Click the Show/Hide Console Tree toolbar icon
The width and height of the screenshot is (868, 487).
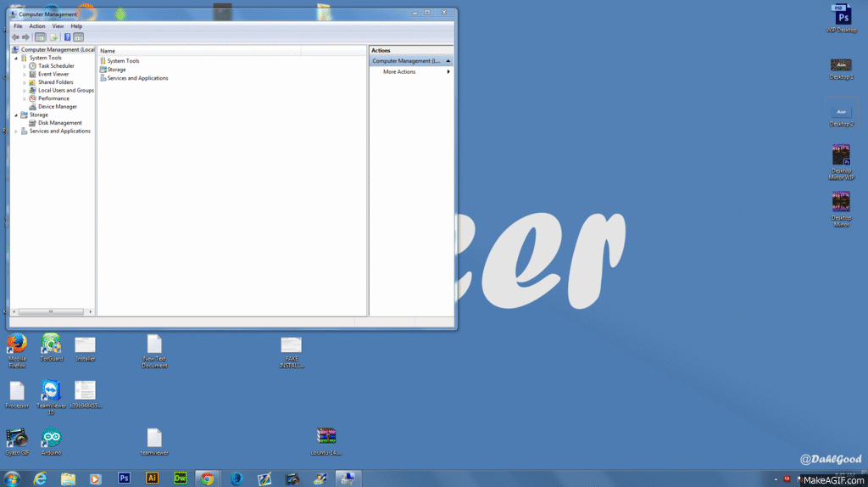[x=40, y=37]
